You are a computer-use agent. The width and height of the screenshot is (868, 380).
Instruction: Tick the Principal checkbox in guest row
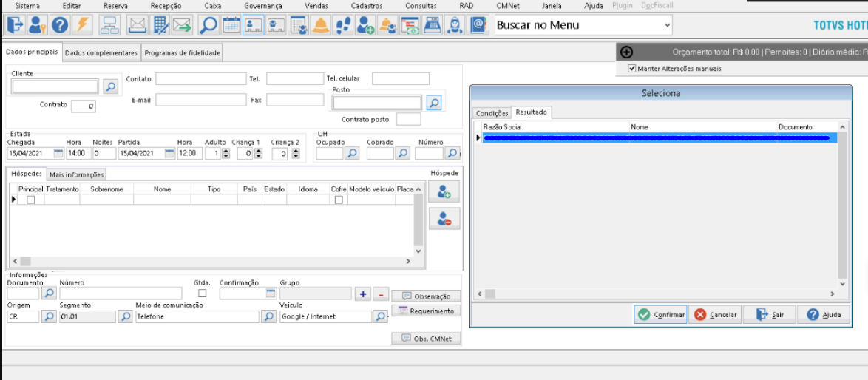[31, 200]
